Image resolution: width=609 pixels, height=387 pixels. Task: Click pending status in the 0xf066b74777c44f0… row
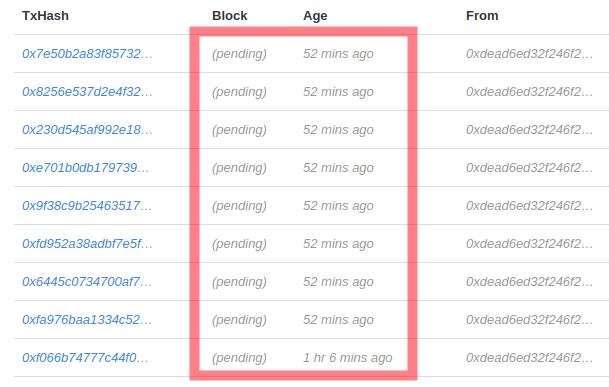click(x=239, y=358)
